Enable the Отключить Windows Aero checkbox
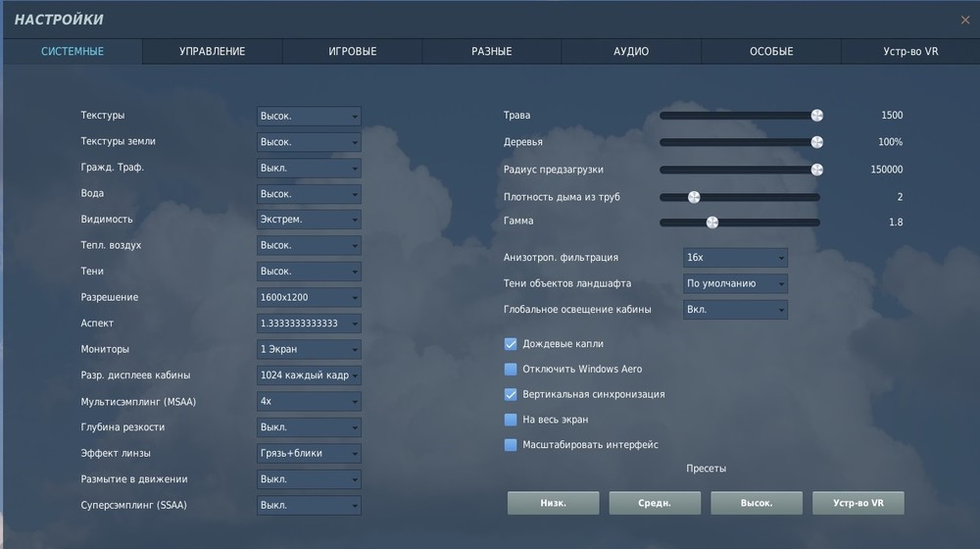This screenshot has width=980, height=549. point(511,369)
